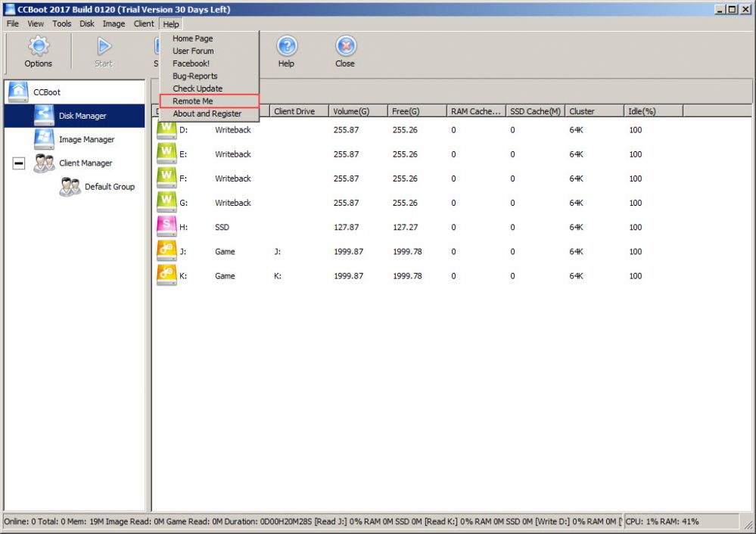Sort by RAM Cache column header
Viewport: 756px width, 534px height.
[x=476, y=111]
